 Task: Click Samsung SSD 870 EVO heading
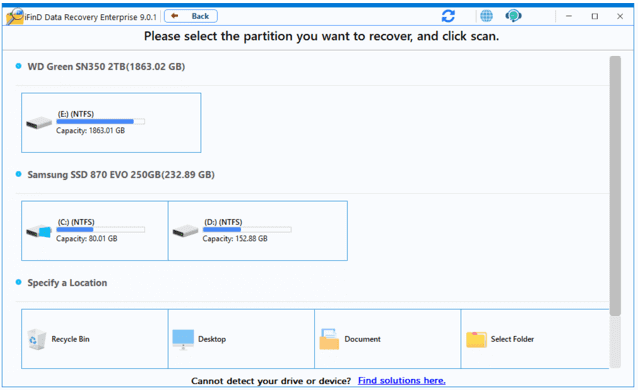(x=121, y=175)
